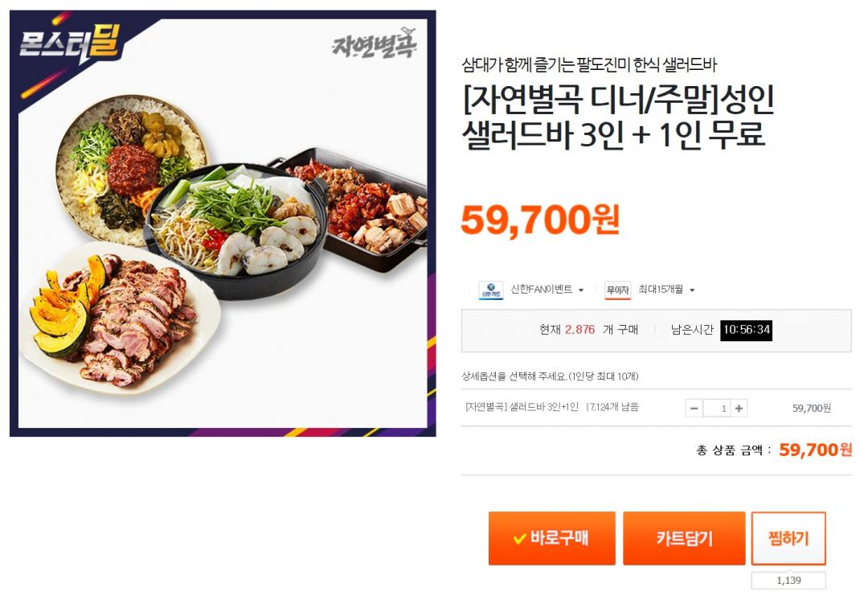This screenshot has width=868, height=600.
Task: Click the 찜하기 wishlist button
Action: (x=788, y=539)
